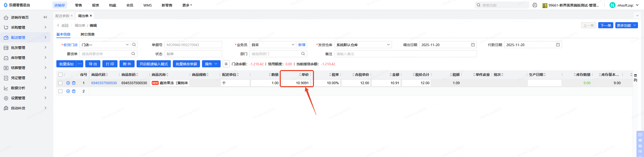Click the 开启极速输入模式 button

click(154, 64)
